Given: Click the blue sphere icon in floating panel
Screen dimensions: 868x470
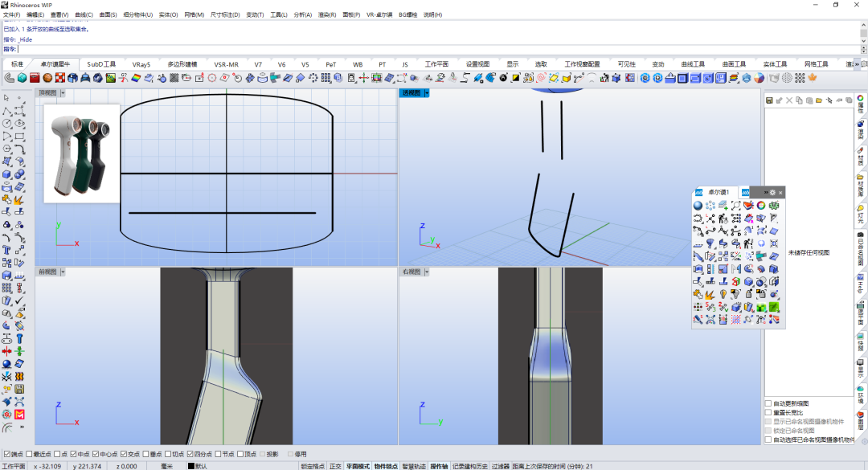Looking at the screenshot, I should click(698, 206).
